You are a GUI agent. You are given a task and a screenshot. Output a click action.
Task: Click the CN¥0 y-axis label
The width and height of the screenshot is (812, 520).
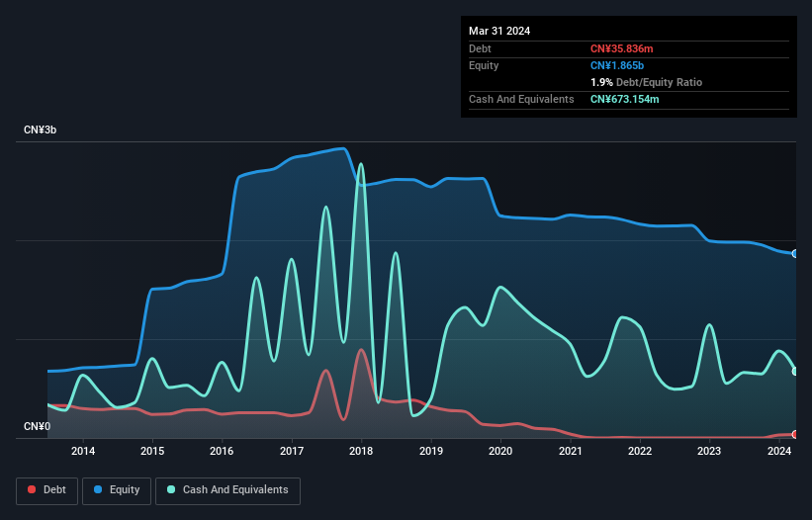click(x=38, y=426)
